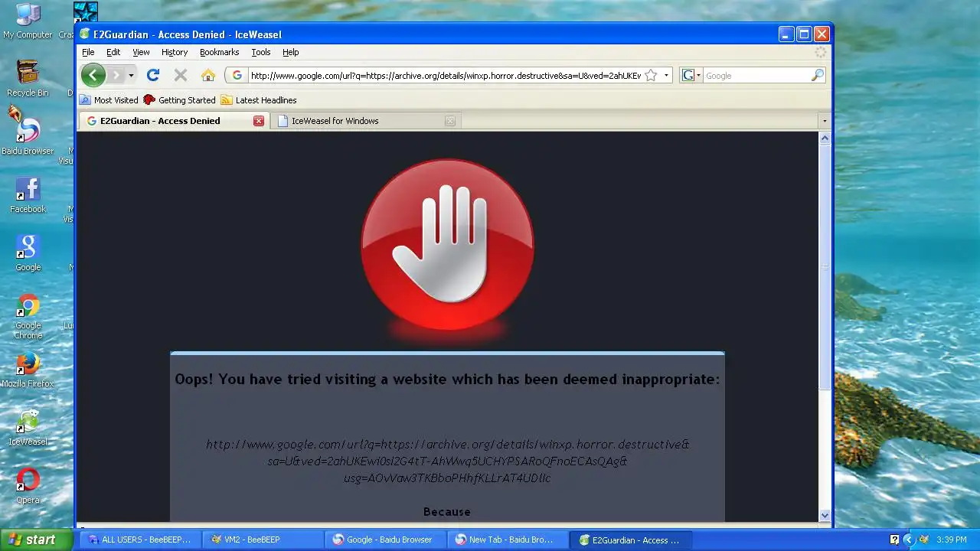The height and width of the screenshot is (551, 980).
Task: Go back using the green back arrow
Action: (x=93, y=75)
